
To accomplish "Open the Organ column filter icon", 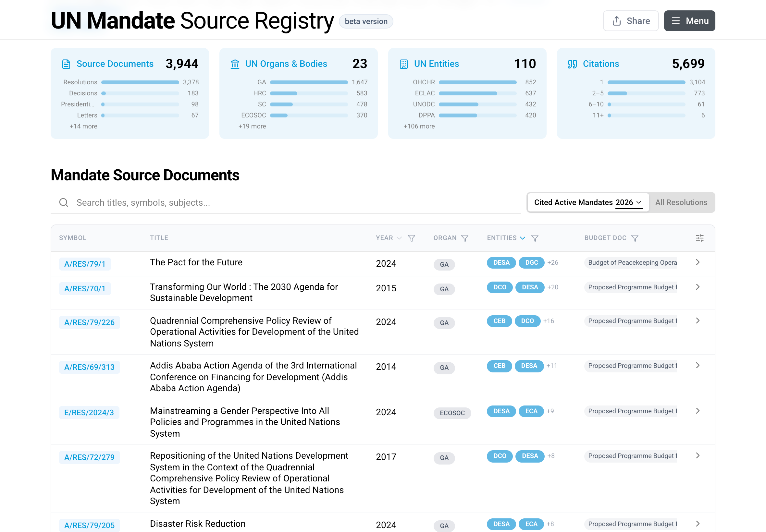I will tap(465, 238).
